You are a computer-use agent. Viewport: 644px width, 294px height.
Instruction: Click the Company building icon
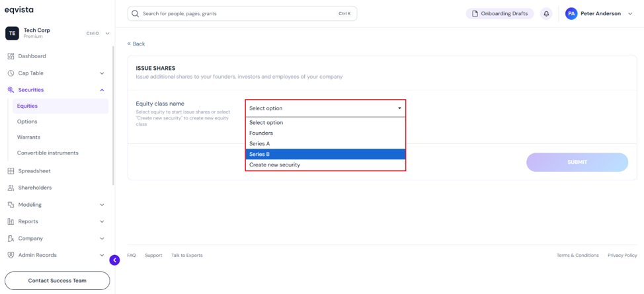coord(11,238)
